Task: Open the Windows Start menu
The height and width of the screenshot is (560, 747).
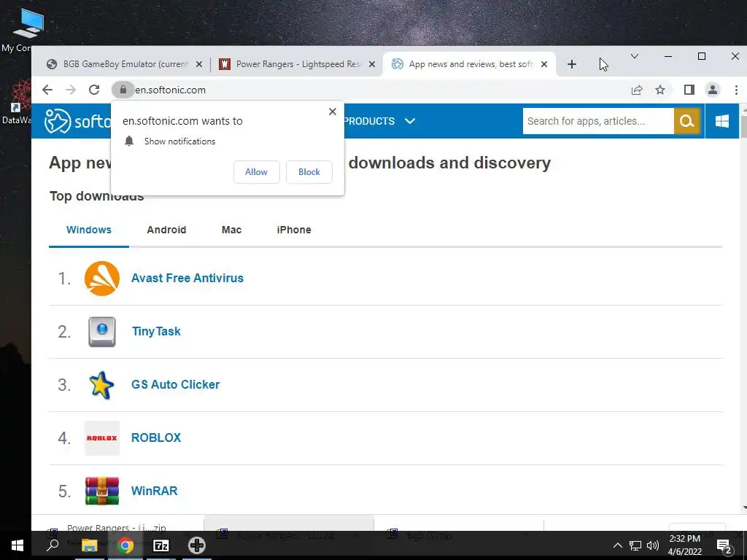Action: click(18, 545)
